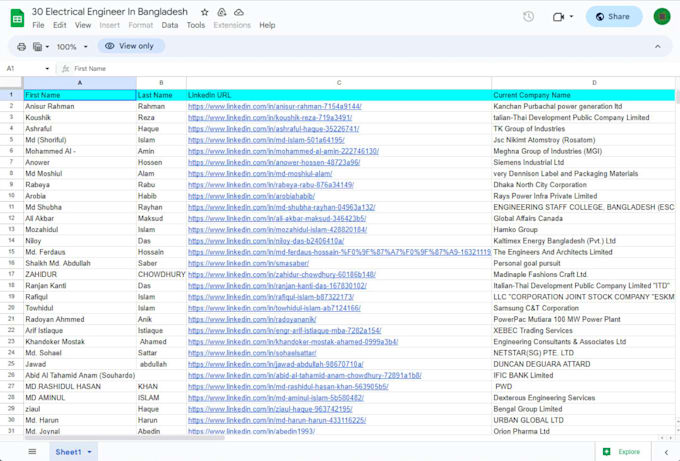Select cell Radoyan Ahmmed
The height and width of the screenshot is (461, 680).
80,319
